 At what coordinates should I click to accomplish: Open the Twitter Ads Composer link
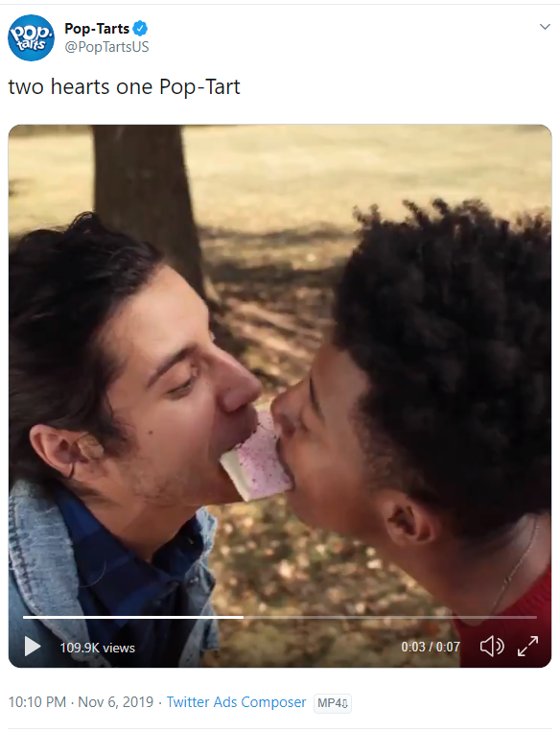236,702
